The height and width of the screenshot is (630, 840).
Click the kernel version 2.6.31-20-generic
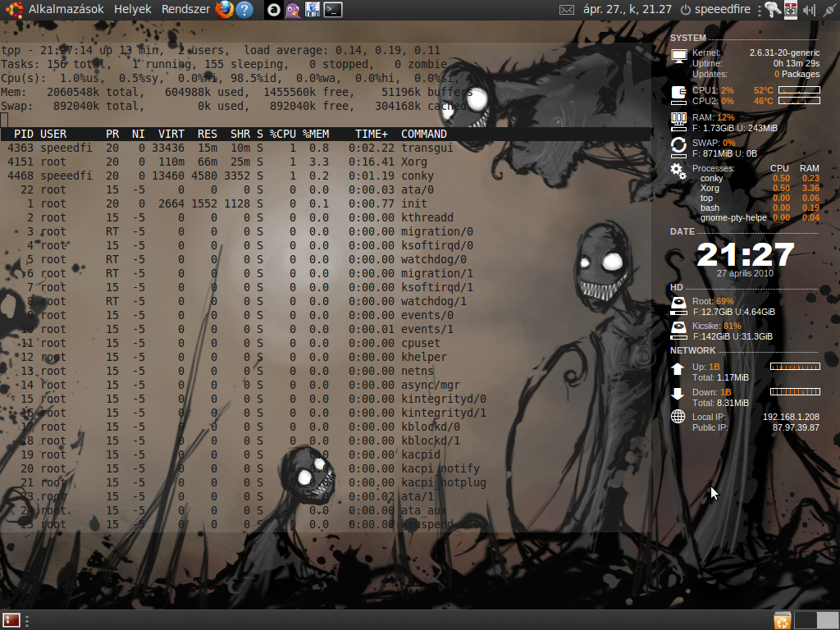784,52
